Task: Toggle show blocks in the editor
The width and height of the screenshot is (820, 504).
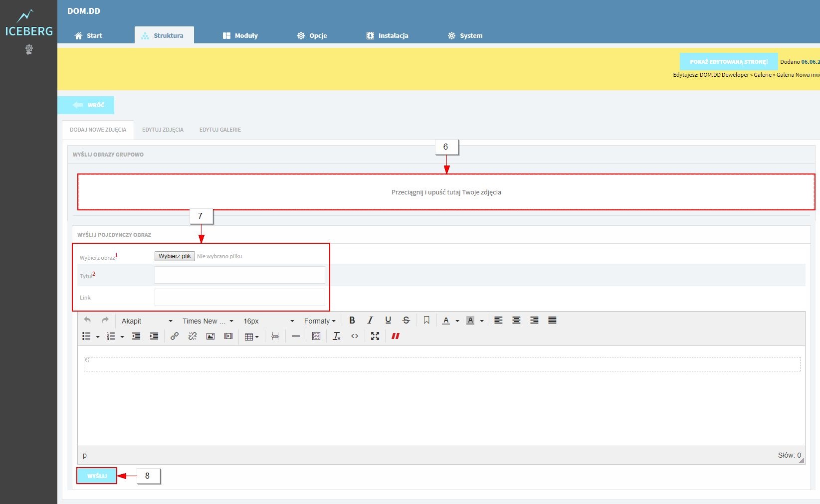Action: point(316,336)
